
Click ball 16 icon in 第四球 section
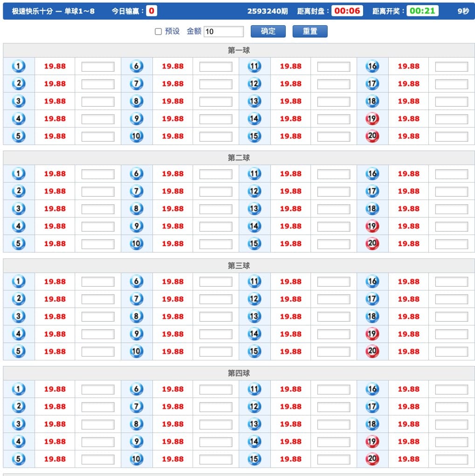point(372,389)
